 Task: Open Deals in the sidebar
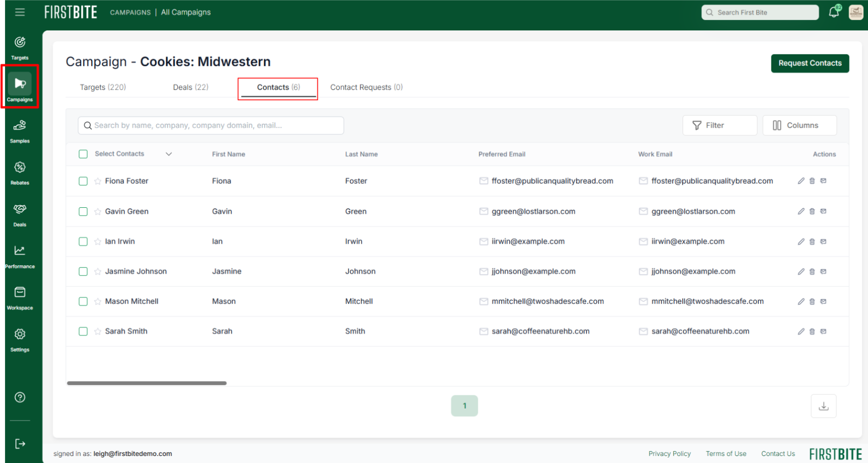pyautogui.click(x=20, y=215)
